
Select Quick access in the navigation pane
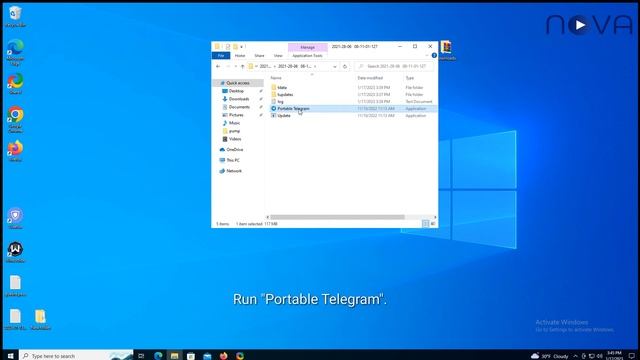tap(238, 83)
